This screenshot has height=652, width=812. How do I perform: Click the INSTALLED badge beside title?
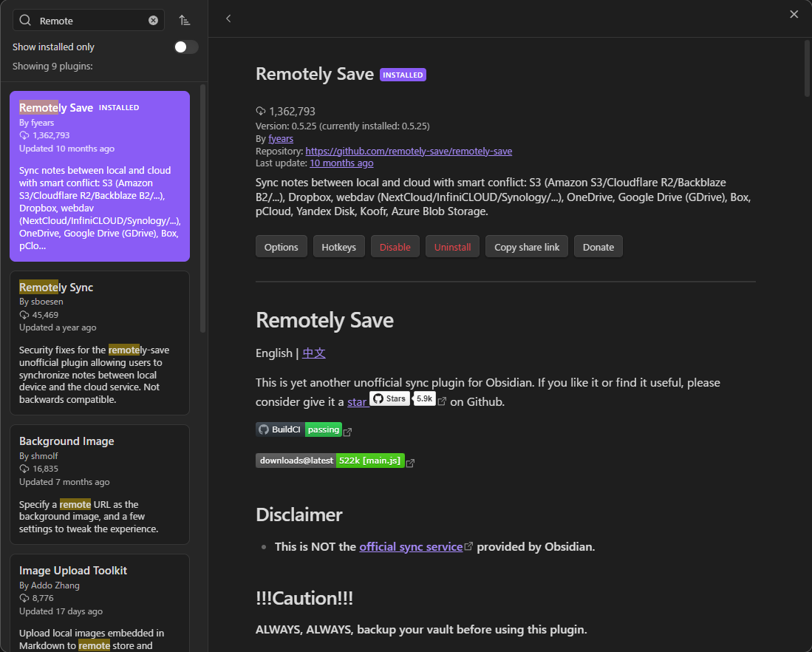(x=403, y=75)
